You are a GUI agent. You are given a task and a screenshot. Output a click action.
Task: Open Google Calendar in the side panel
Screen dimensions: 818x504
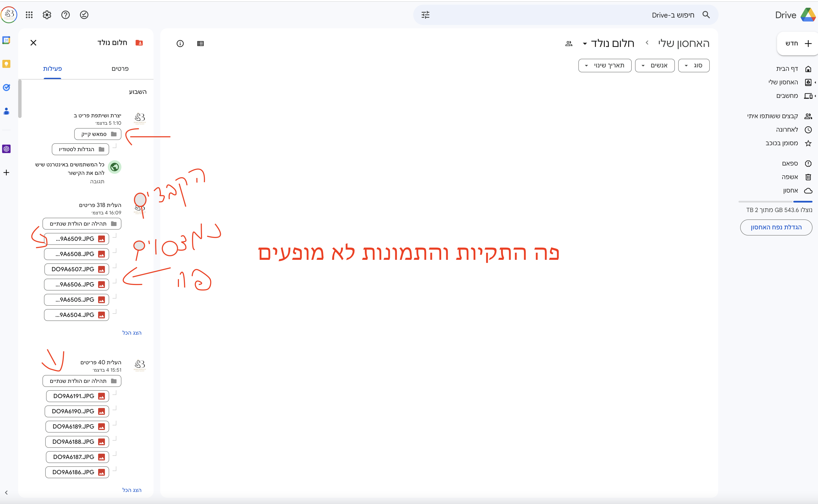(x=7, y=40)
